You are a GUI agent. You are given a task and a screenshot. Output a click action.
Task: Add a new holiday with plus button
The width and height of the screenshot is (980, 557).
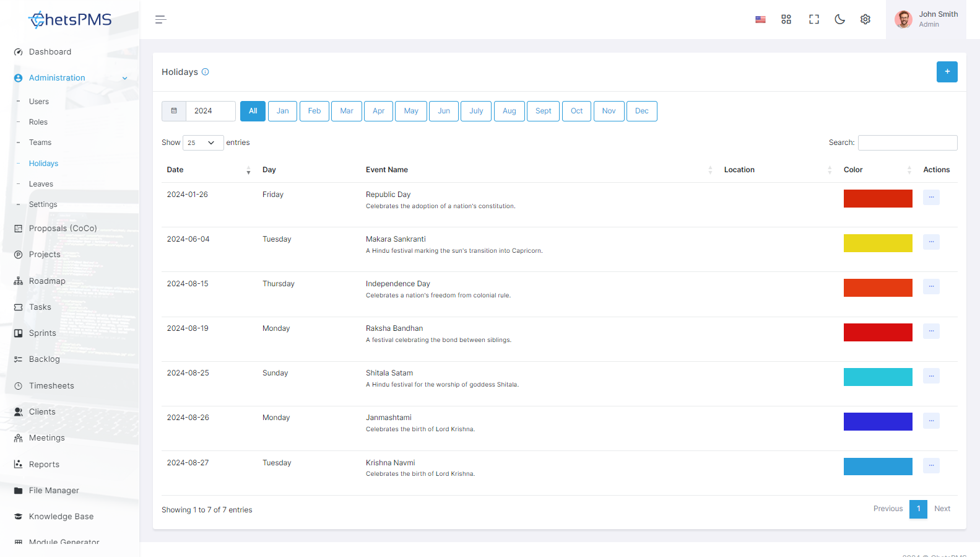[947, 72]
